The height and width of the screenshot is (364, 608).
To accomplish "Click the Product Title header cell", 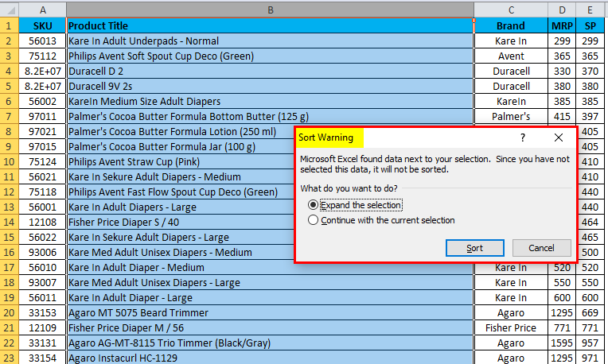I will [x=271, y=25].
